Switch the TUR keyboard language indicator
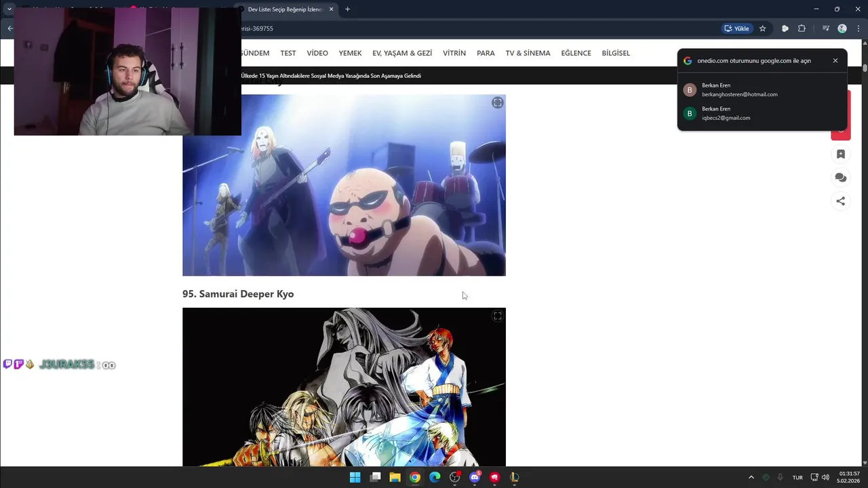 [x=797, y=478]
